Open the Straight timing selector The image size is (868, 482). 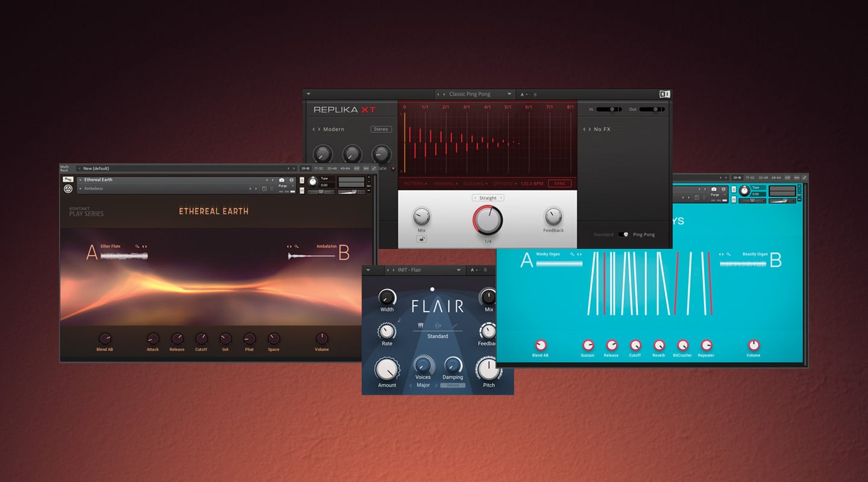pos(488,198)
